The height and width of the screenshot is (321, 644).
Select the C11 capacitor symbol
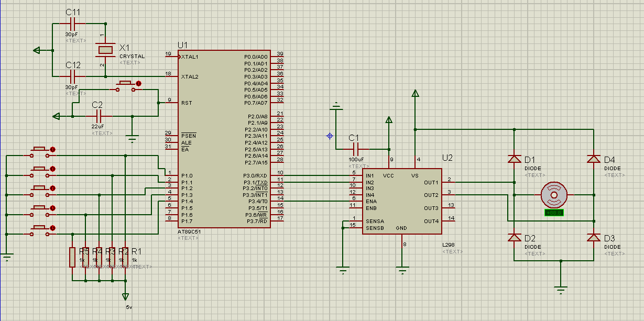pos(73,23)
